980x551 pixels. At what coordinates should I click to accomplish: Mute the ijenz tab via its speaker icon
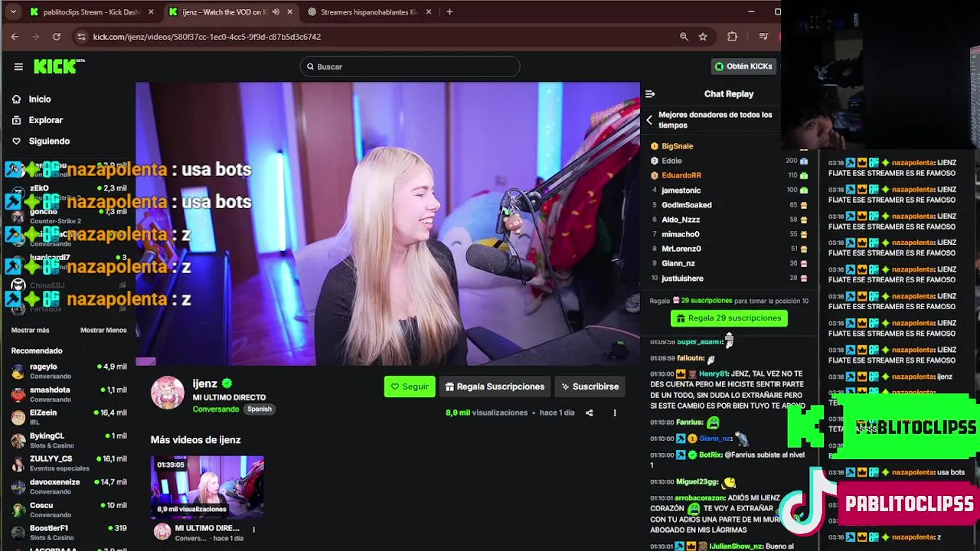(276, 11)
